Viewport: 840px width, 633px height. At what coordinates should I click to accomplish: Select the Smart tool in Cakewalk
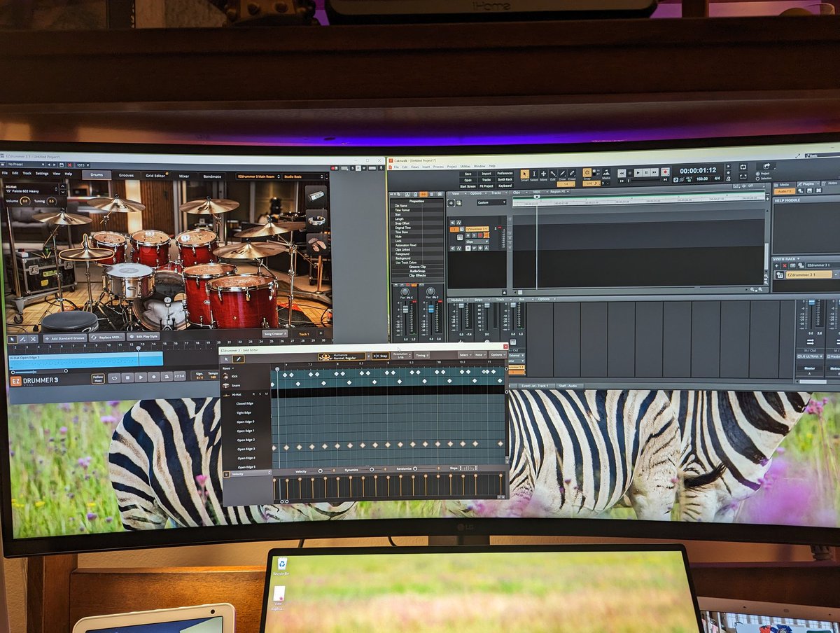tap(524, 174)
